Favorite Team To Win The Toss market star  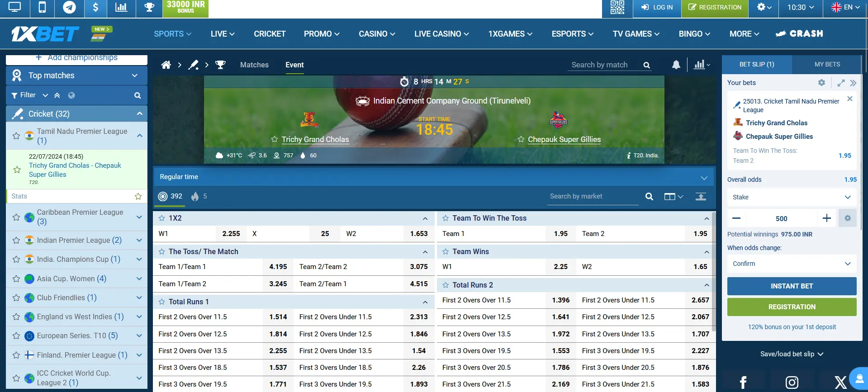[446, 218]
